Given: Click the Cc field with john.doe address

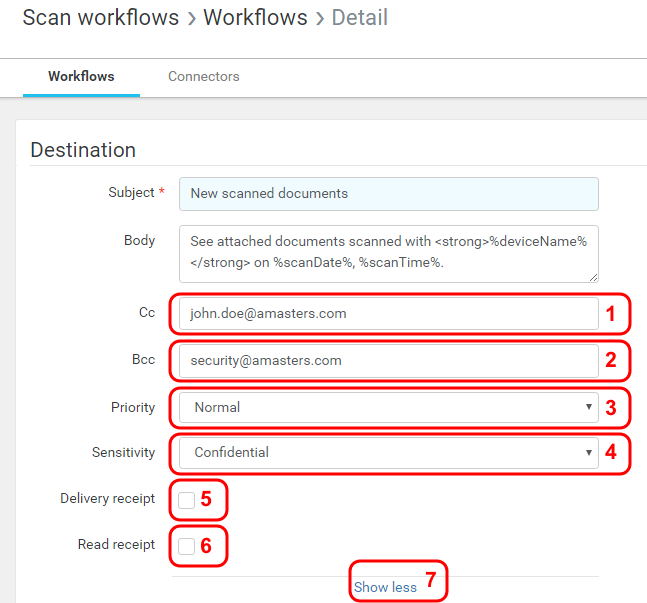Looking at the screenshot, I should (388, 313).
